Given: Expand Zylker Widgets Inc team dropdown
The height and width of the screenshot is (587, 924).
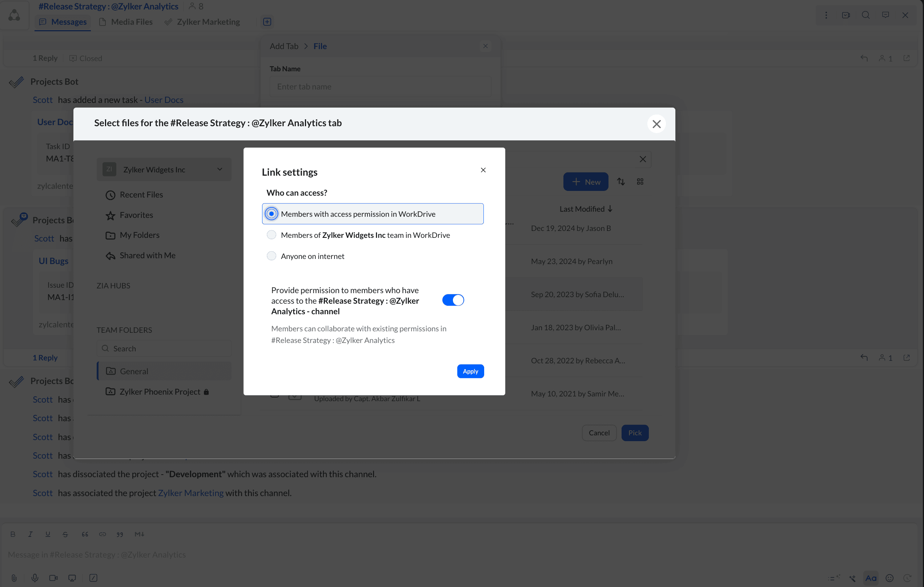Looking at the screenshot, I should point(164,170).
